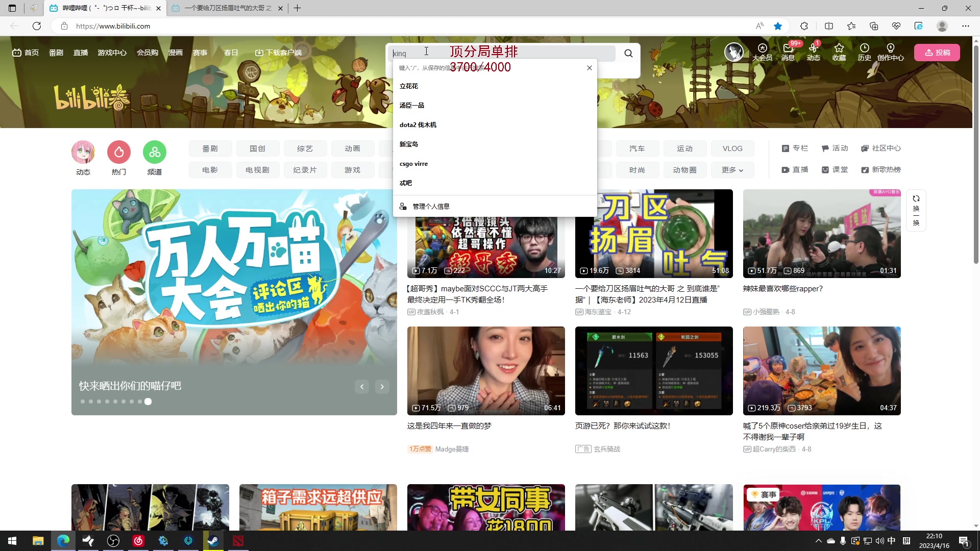Open 番剧 in the top navigation

point(56,52)
